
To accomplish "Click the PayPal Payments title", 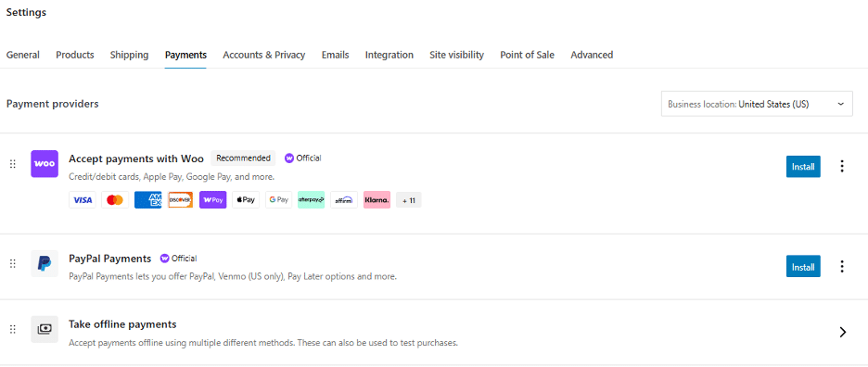I will (x=109, y=259).
